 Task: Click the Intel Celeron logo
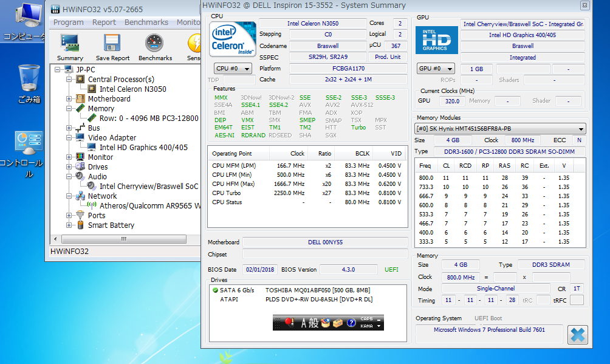233,39
